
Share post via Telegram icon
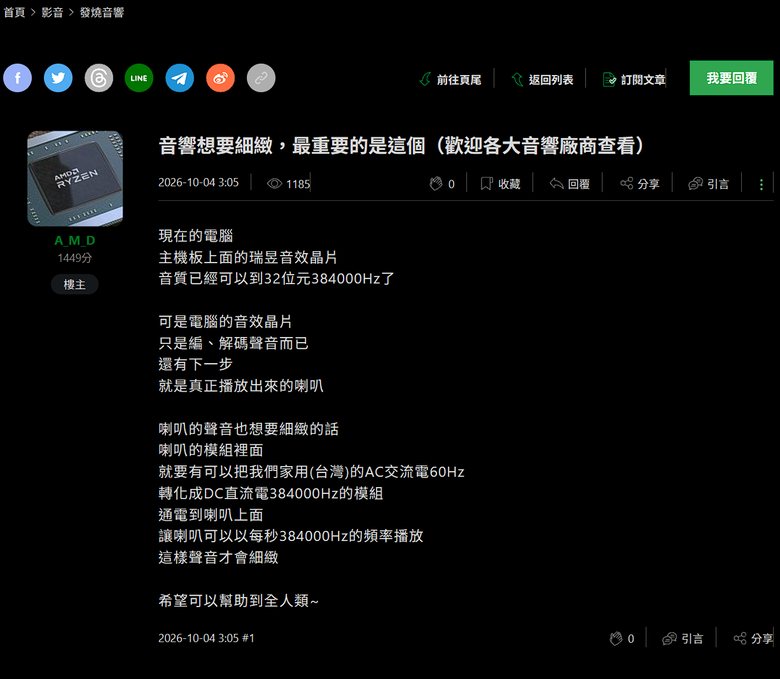[x=180, y=78]
